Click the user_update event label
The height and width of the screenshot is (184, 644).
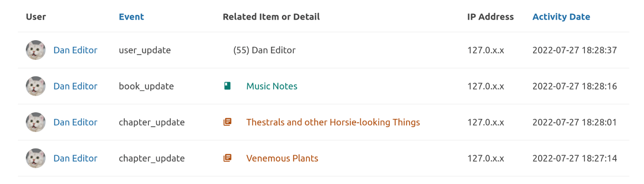(x=145, y=50)
